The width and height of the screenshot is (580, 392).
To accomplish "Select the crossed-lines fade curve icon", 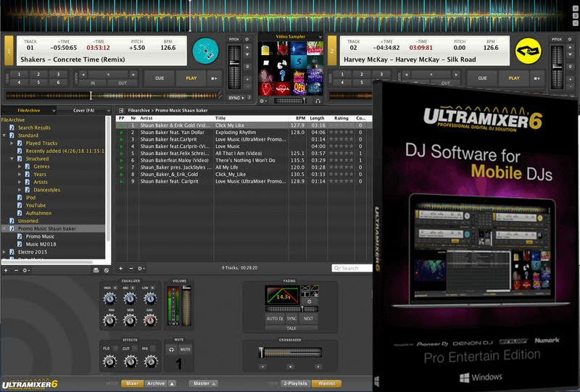I will [305, 288].
